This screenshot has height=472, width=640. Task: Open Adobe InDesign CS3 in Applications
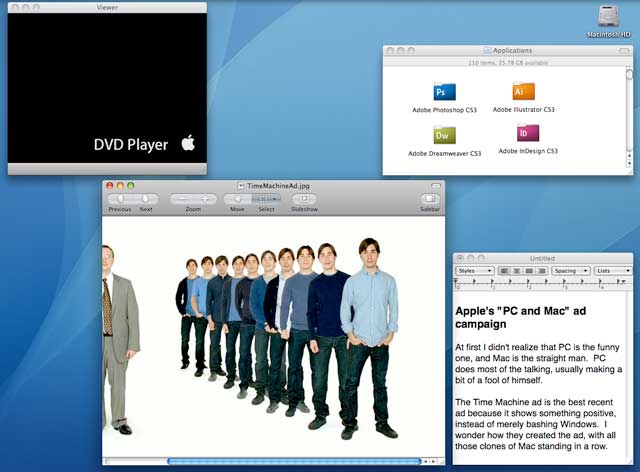click(x=528, y=133)
